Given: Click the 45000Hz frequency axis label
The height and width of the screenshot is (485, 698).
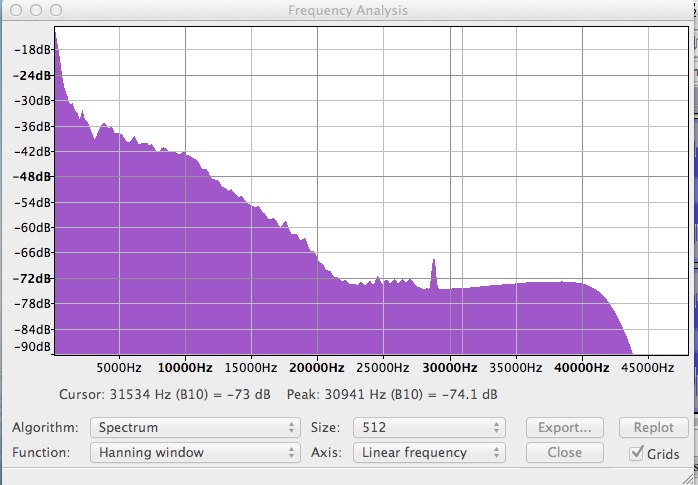Looking at the screenshot, I should 648,368.
